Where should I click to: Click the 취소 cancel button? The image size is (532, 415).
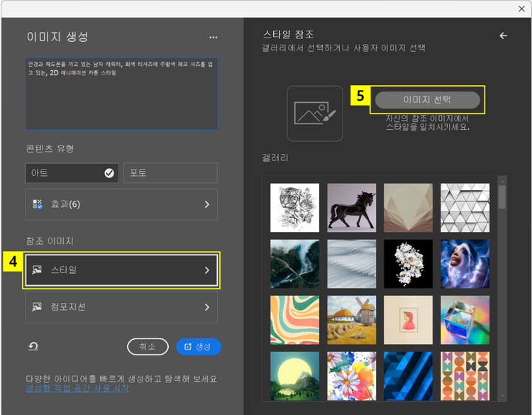click(148, 346)
